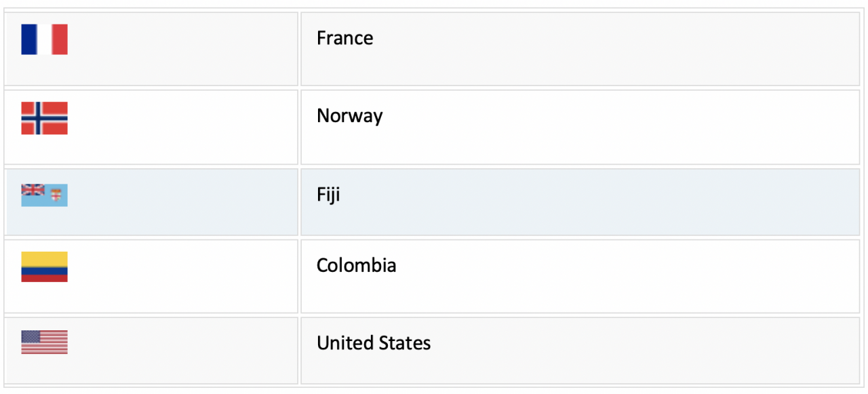Click the red bottom band of Colombia's flag
The width and height of the screenshot is (868, 394).
point(44,279)
